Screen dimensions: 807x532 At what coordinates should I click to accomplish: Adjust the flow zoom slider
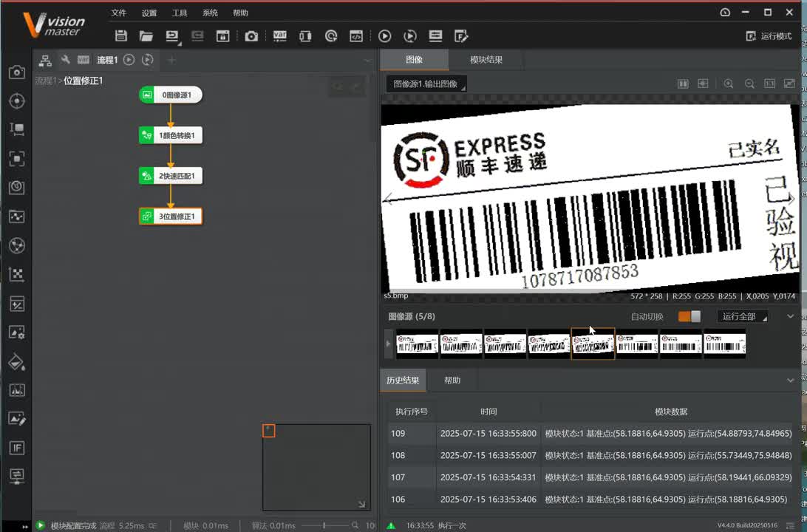pos(324,525)
